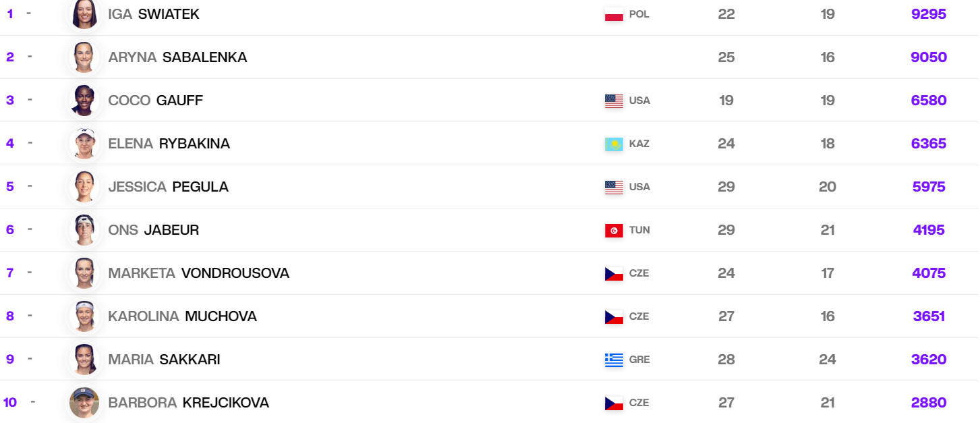Open the Ons Jabeur name link
This screenshot has height=423, width=980.
click(153, 230)
